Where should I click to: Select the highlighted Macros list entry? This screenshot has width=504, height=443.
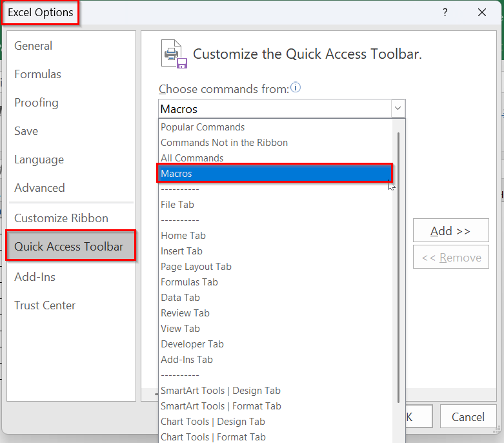[x=275, y=174]
